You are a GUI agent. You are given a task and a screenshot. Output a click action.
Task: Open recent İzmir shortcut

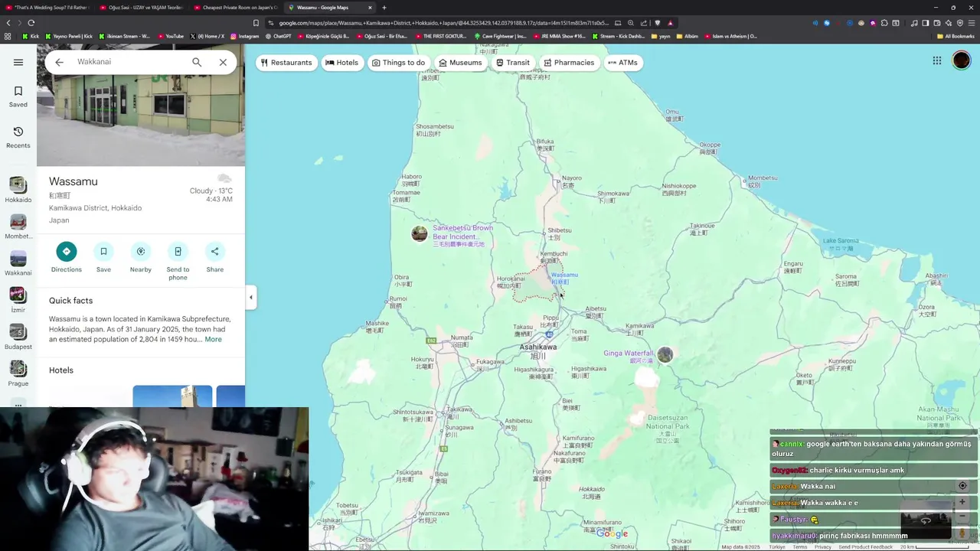18,300
